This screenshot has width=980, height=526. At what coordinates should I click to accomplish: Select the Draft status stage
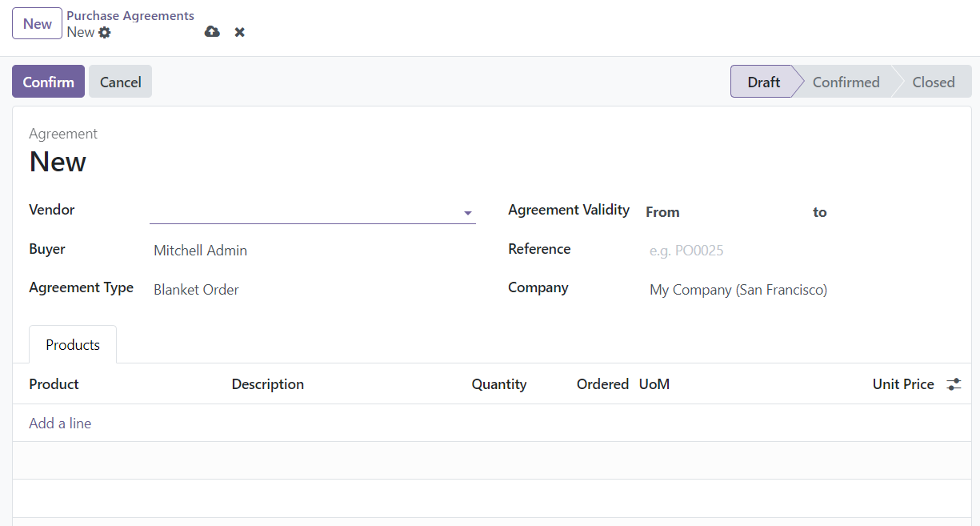pos(762,82)
